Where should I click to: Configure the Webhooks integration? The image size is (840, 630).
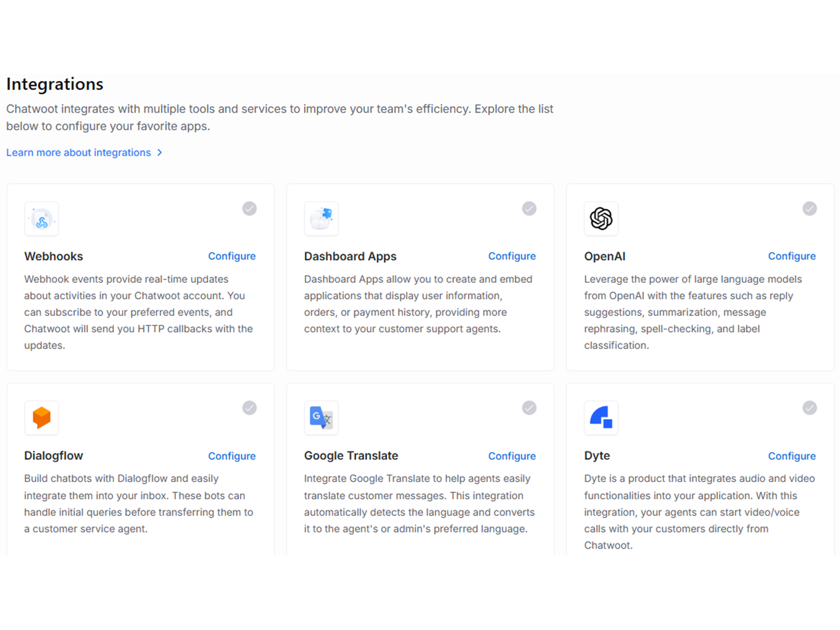click(x=232, y=256)
